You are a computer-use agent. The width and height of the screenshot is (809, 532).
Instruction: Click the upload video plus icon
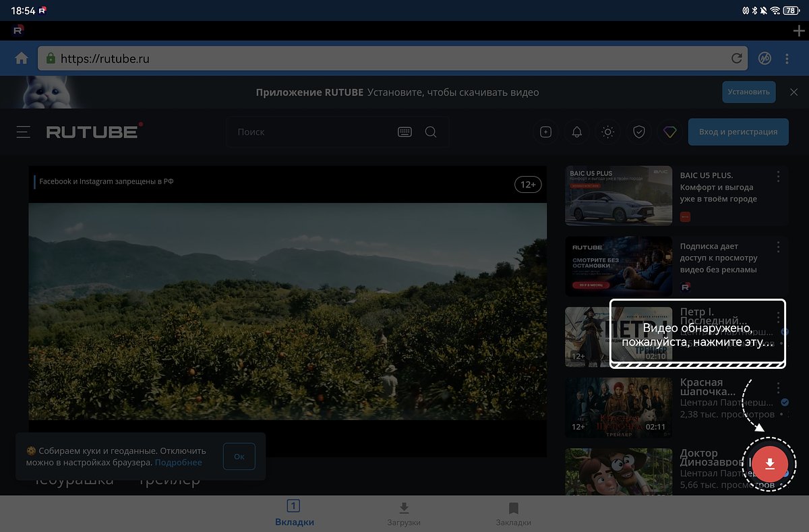pyautogui.click(x=545, y=132)
